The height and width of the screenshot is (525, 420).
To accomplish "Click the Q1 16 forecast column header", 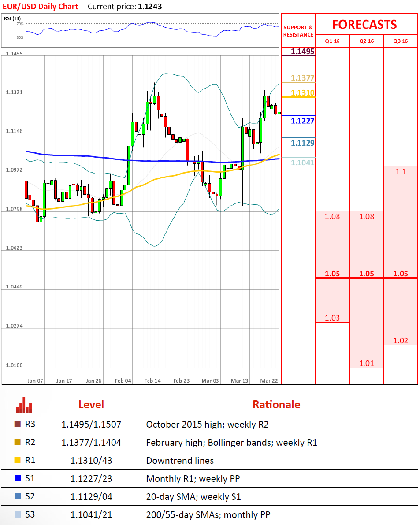I will pos(332,41).
